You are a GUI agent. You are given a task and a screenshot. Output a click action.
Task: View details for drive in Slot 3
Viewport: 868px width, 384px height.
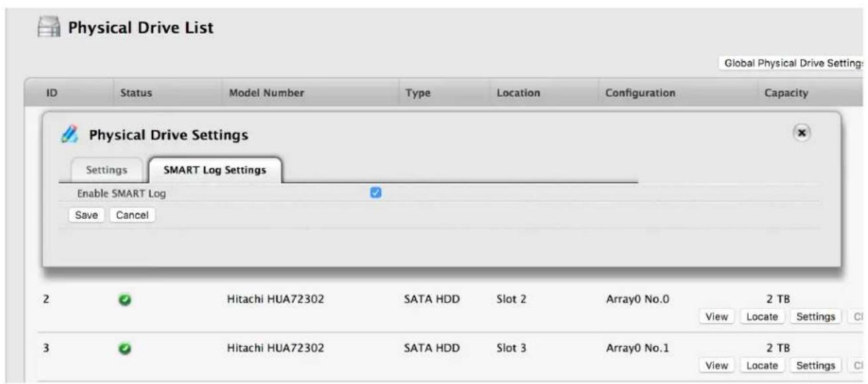click(718, 365)
